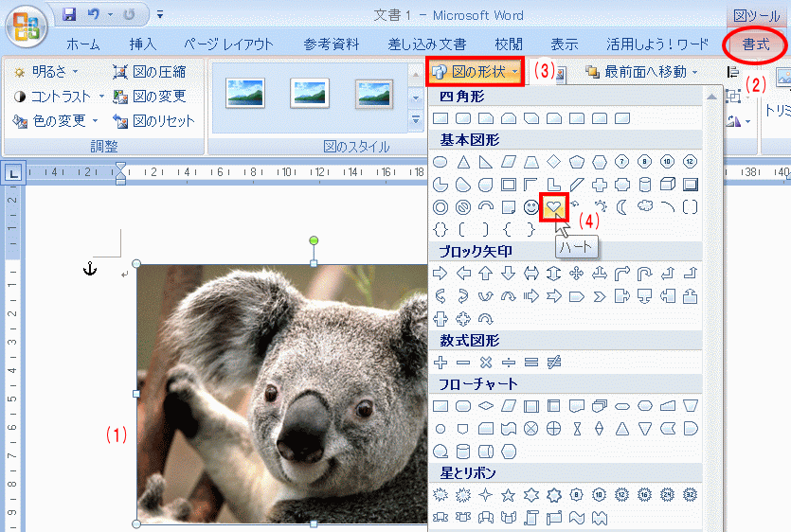Go to the 参考資料 tab
The height and width of the screenshot is (532, 791).
click(x=331, y=44)
